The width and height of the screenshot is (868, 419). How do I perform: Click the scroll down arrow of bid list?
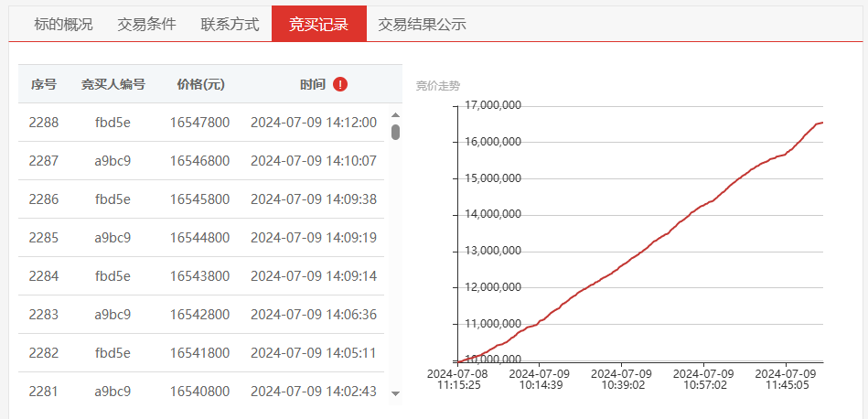pos(395,393)
